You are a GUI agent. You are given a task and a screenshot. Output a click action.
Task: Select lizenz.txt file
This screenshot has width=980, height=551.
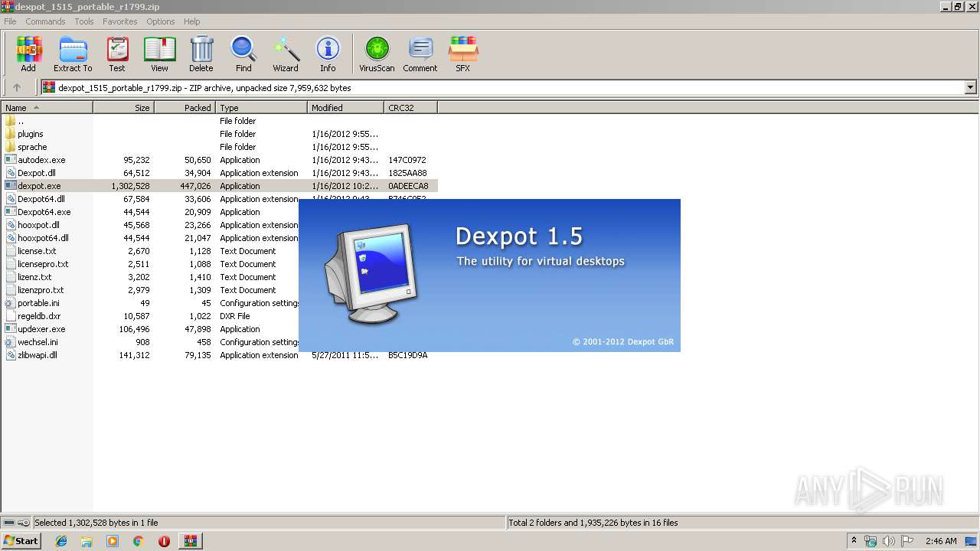[34, 277]
